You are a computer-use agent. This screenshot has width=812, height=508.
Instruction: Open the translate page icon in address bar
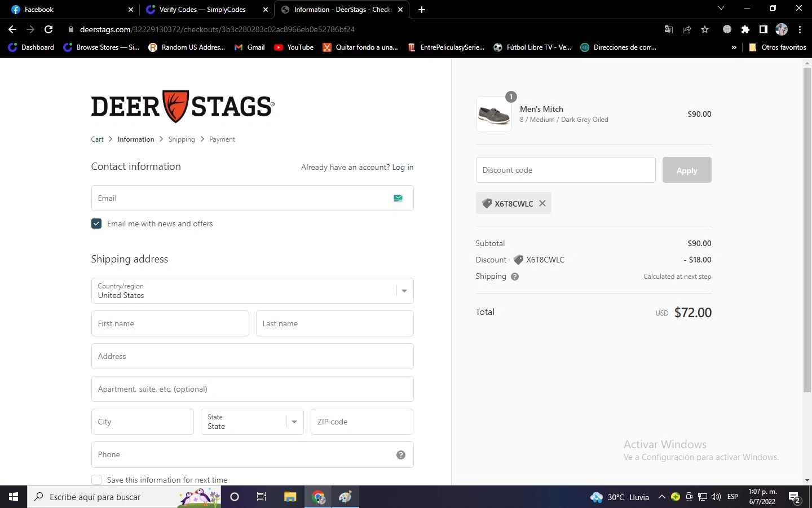pos(669,29)
